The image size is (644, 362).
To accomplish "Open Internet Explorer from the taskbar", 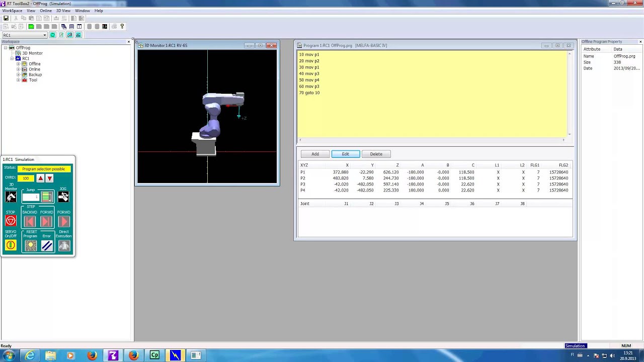I will pos(30,355).
